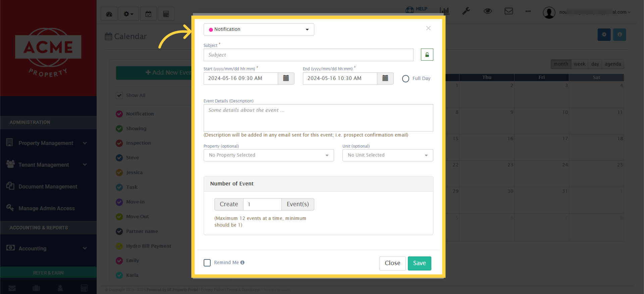
Task: Click the Event Details description box
Action: (x=318, y=118)
